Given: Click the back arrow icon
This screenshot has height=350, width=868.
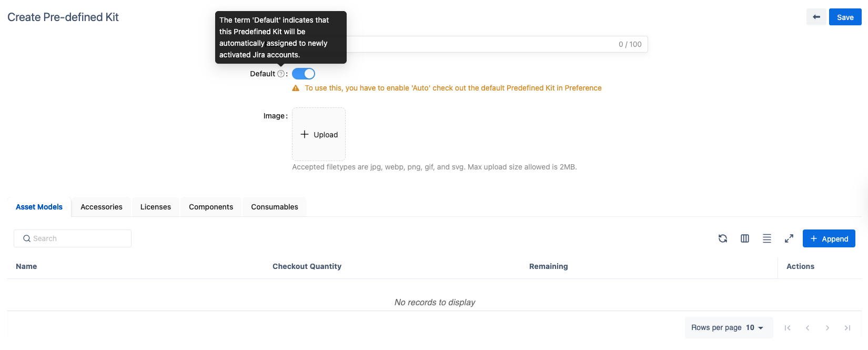Looking at the screenshot, I should click(816, 17).
